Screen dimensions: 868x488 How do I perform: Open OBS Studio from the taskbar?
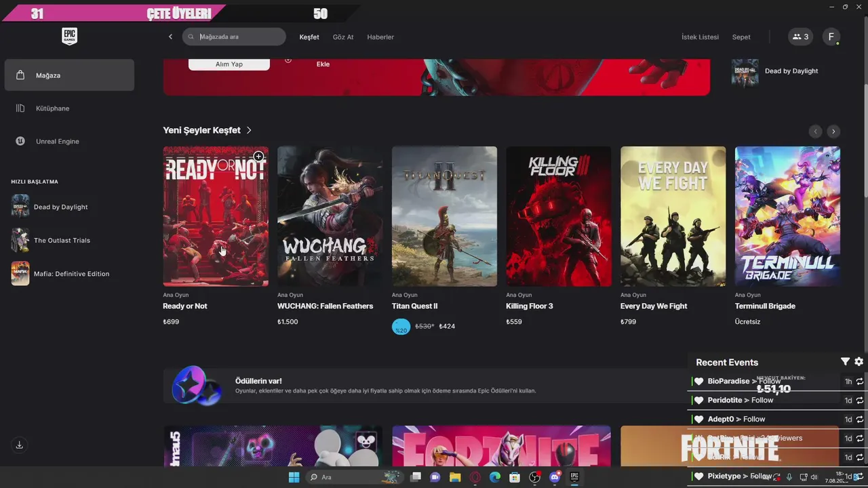pyautogui.click(x=534, y=477)
